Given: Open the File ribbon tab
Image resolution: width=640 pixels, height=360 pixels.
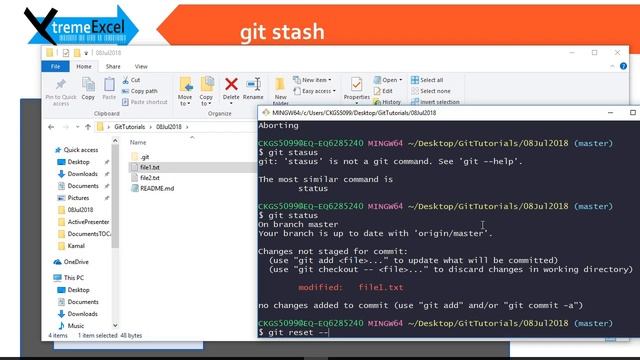Looking at the screenshot, I should tap(56, 67).
